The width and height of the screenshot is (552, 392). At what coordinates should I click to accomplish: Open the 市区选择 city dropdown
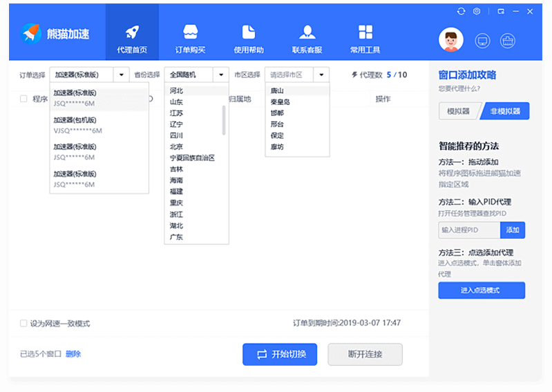point(297,75)
